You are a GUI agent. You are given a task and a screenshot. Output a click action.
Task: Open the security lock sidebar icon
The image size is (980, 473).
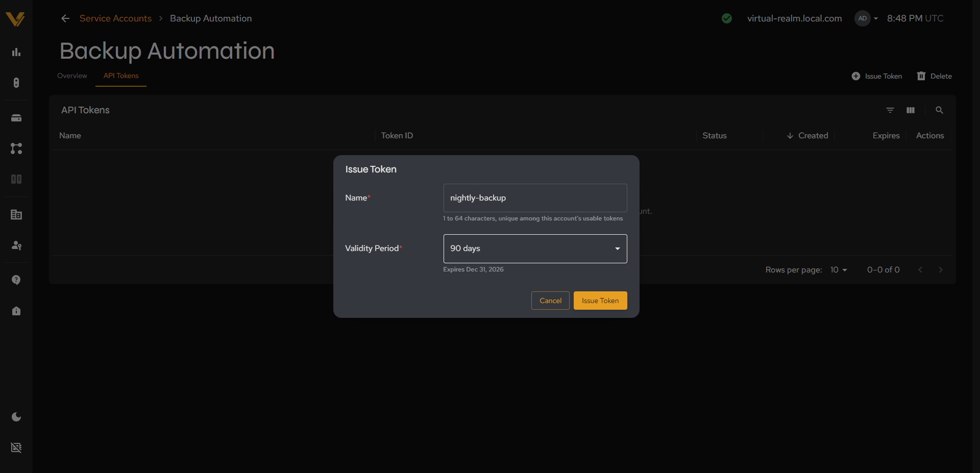click(16, 311)
